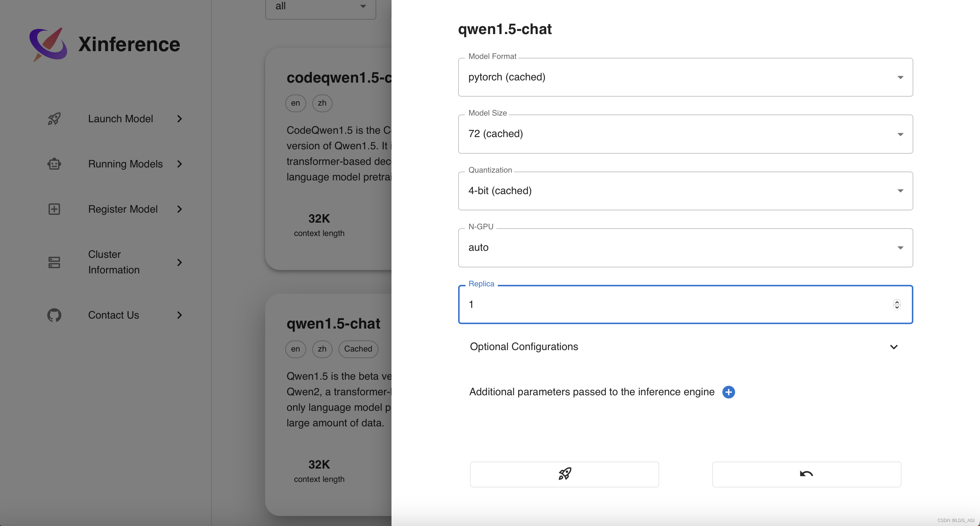Click the go-back undo arrow button

coord(807,474)
